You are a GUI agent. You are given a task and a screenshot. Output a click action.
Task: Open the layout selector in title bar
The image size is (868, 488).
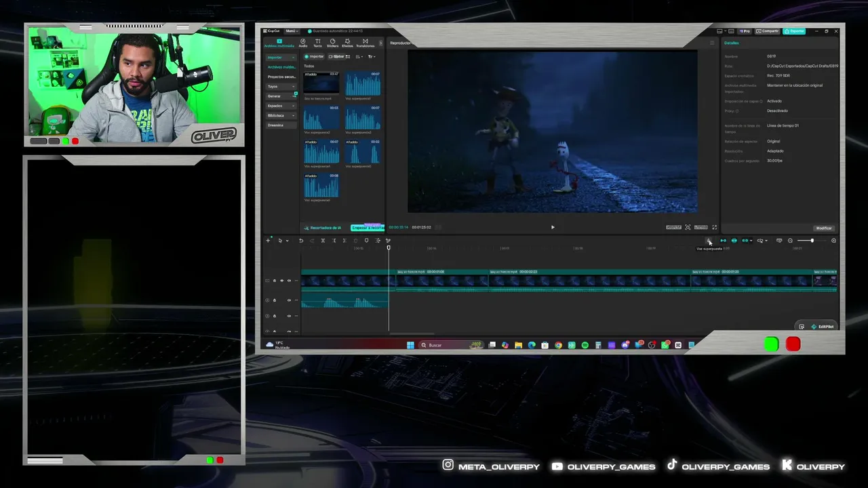tap(720, 31)
